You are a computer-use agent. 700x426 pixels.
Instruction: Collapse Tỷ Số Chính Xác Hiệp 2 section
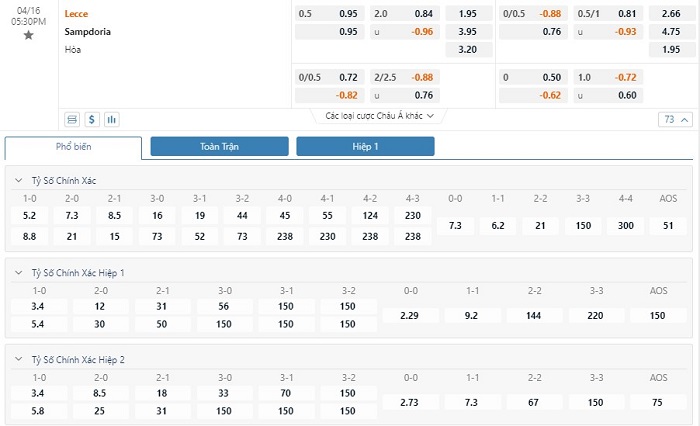(x=19, y=359)
